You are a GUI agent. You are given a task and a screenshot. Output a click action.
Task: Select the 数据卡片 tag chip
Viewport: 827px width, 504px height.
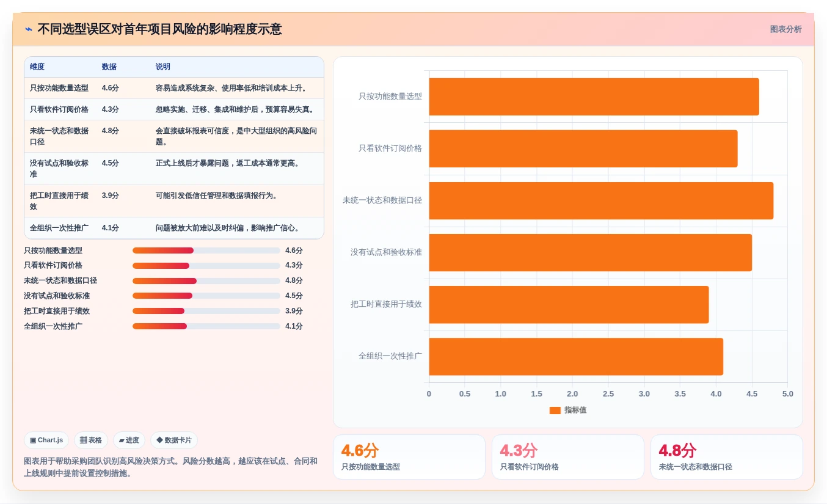pyautogui.click(x=174, y=440)
